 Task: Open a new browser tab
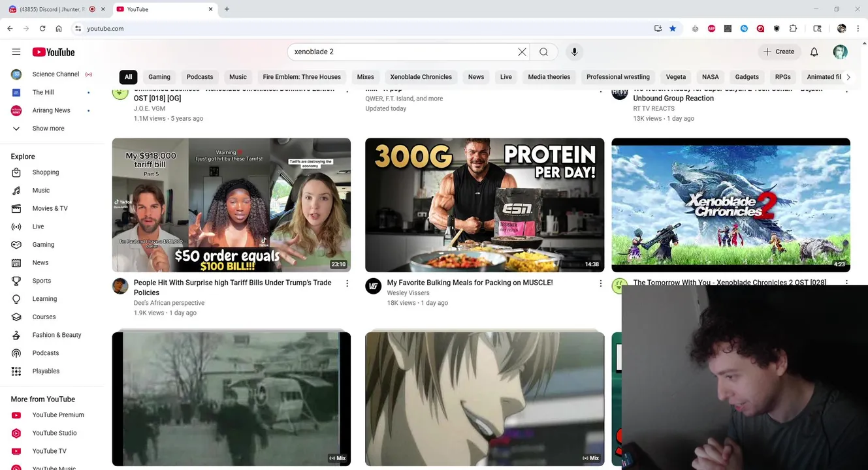click(227, 9)
